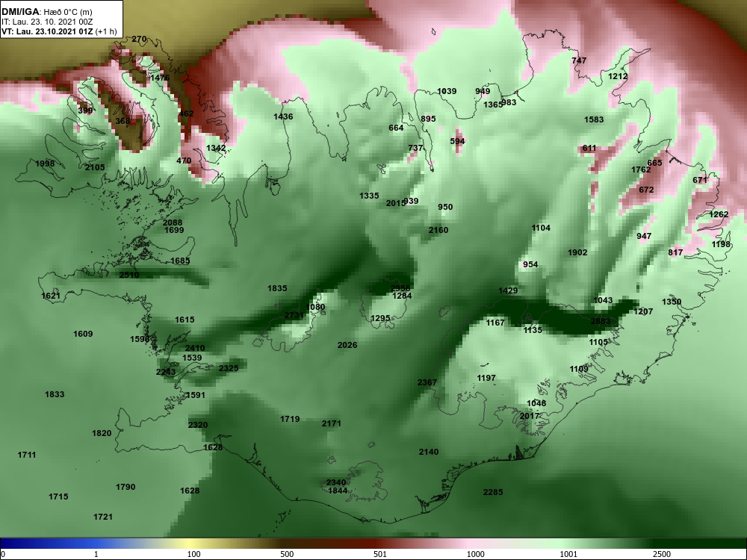This screenshot has width=747, height=560.
Task: Click the map value 2105
Action: tap(95, 167)
